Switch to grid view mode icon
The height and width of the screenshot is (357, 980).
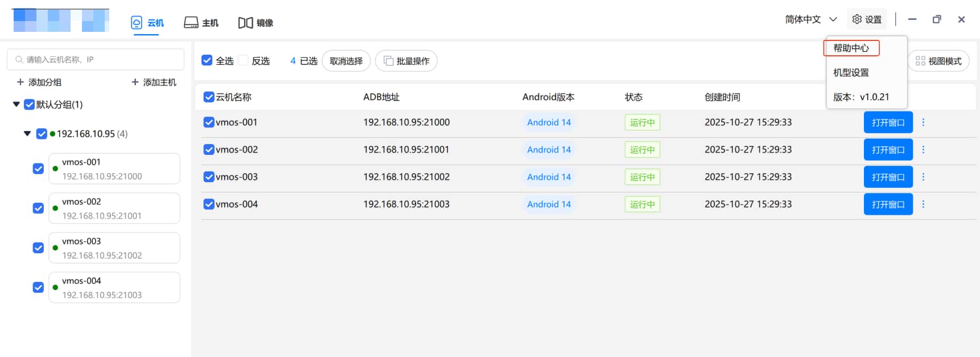coord(920,61)
